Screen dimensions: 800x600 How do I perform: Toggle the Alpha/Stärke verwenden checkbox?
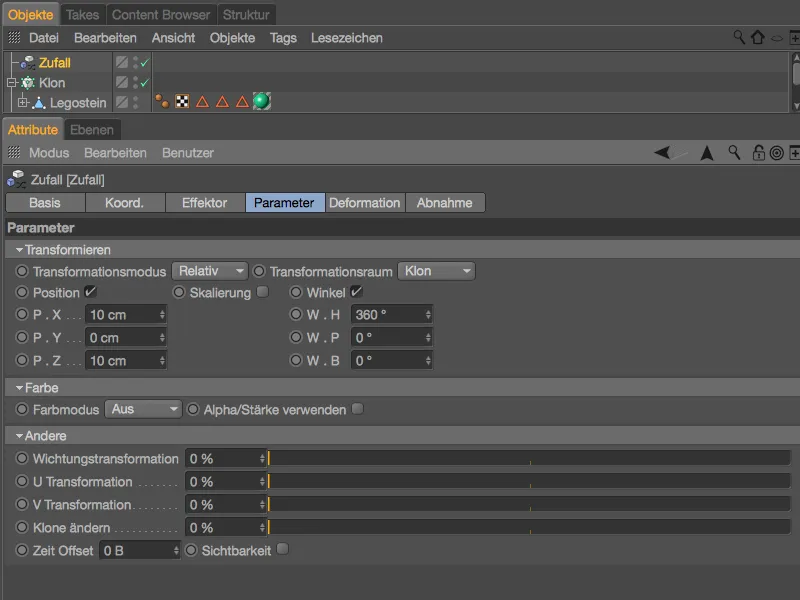tap(357, 408)
